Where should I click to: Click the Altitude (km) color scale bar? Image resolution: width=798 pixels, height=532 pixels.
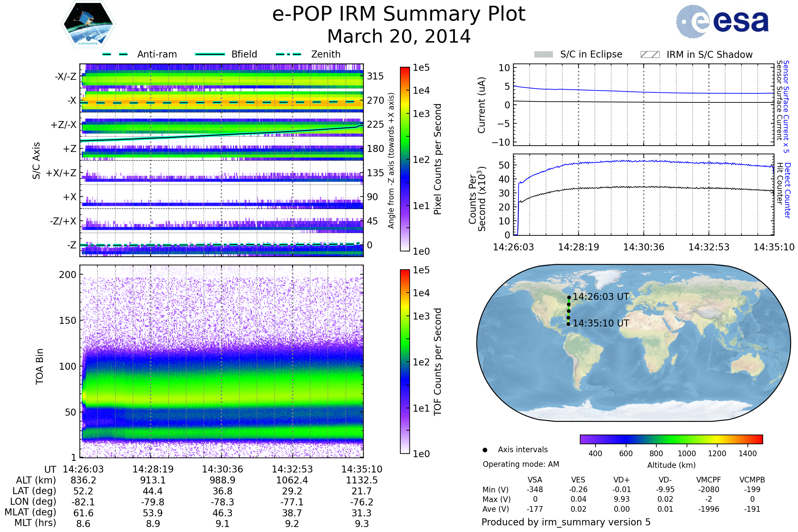pos(671,439)
